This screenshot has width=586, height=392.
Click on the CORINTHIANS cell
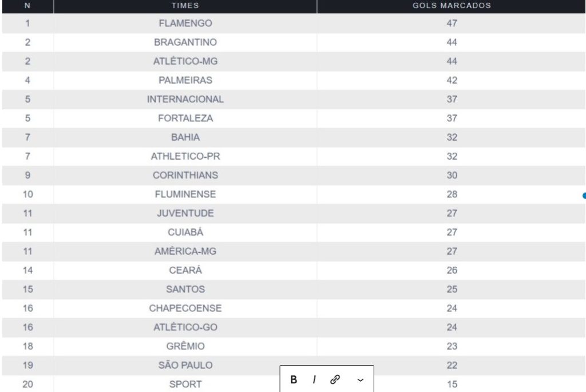coord(185,175)
